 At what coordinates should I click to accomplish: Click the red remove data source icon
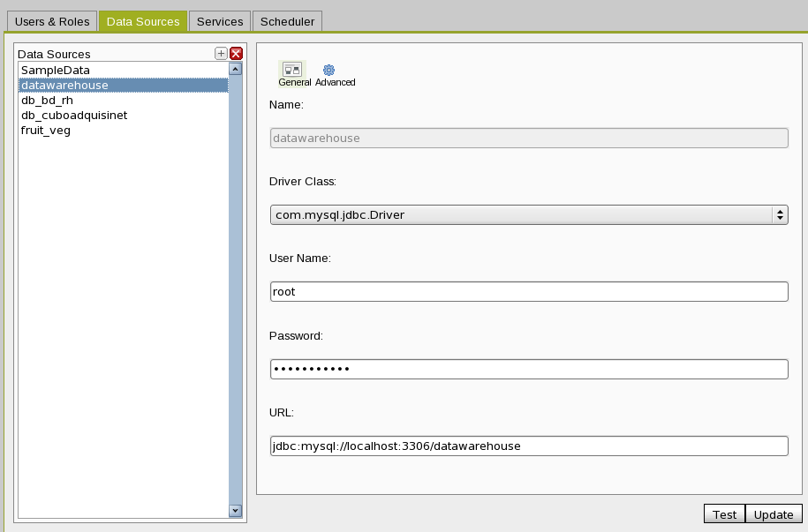pyautogui.click(x=236, y=54)
